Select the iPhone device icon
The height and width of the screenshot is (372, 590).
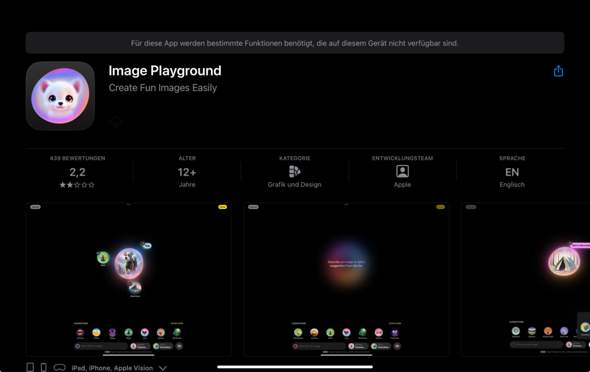coord(44,367)
